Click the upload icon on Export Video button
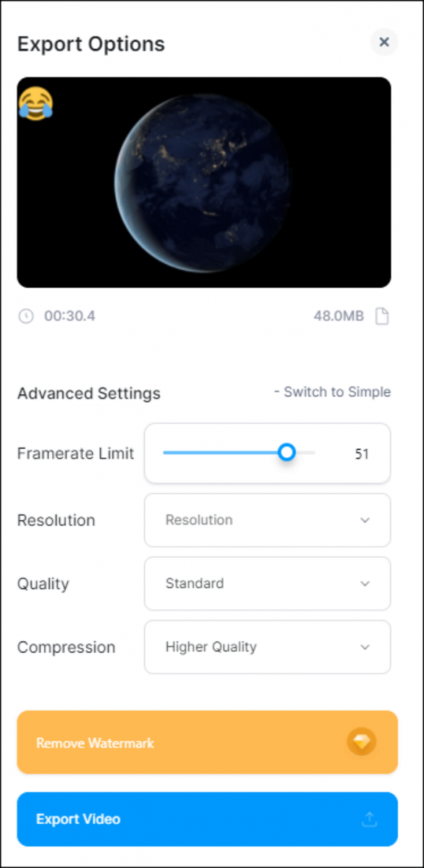Viewport: 424px width, 868px height. 369,819
